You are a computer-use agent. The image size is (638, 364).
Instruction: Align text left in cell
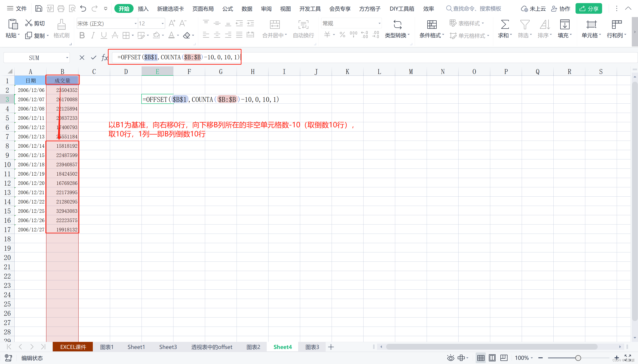(206, 35)
